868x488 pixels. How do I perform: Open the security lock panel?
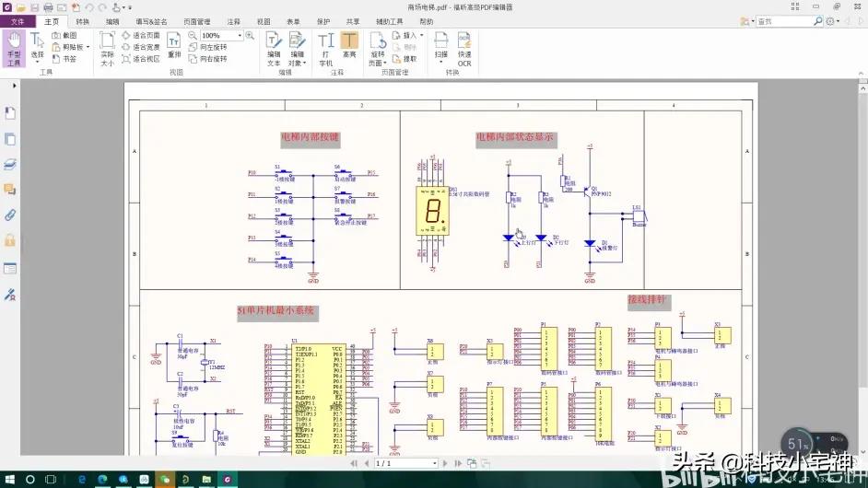tap(10, 240)
